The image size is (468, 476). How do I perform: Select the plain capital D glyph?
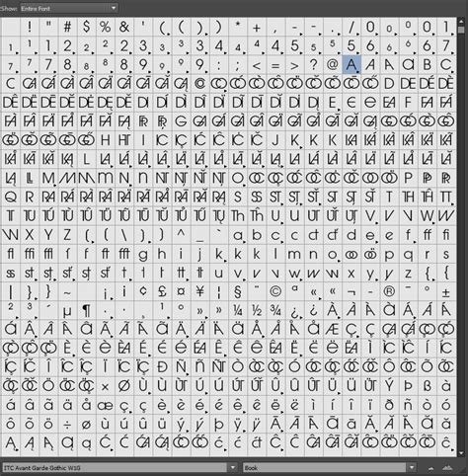[389, 84]
